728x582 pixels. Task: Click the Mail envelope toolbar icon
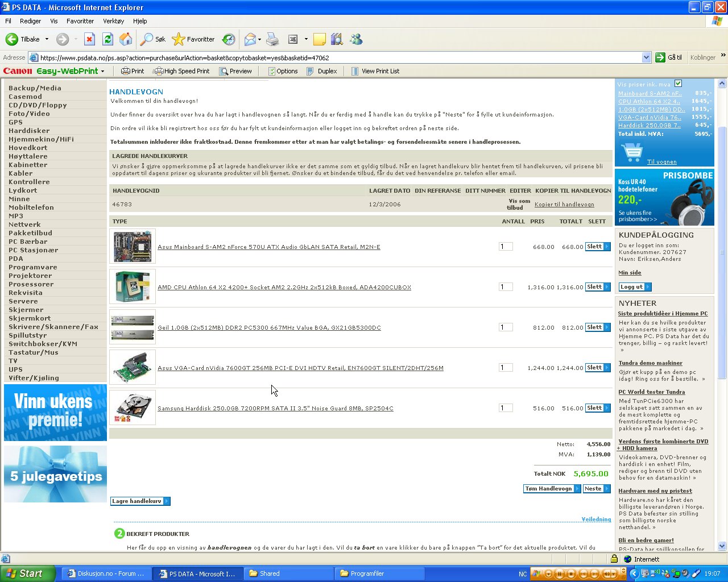pos(250,39)
